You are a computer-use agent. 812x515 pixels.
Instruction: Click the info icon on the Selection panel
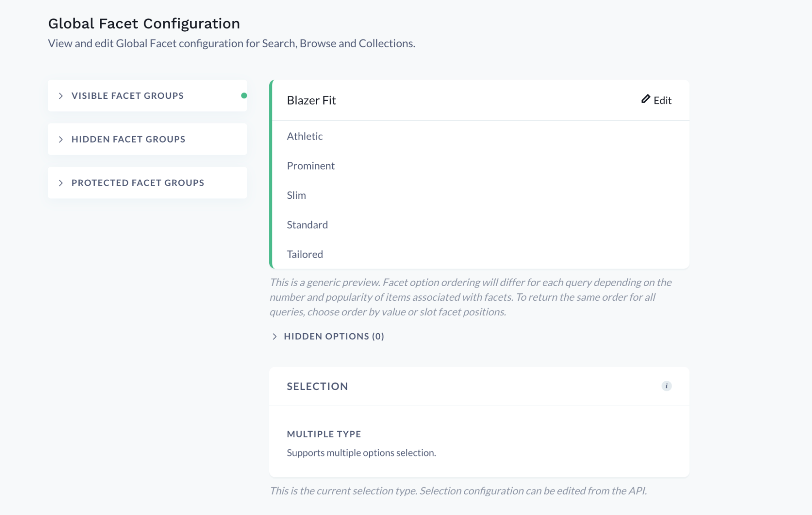point(667,386)
